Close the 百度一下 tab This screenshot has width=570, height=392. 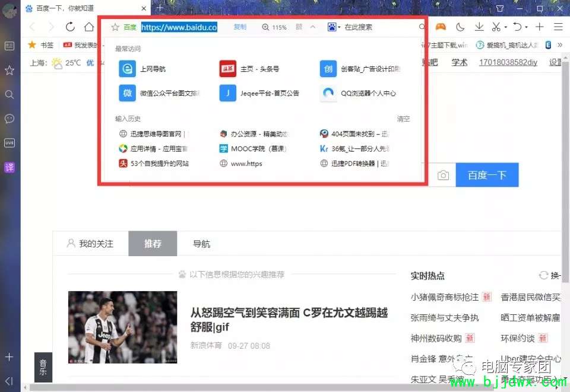tap(144, 8)
